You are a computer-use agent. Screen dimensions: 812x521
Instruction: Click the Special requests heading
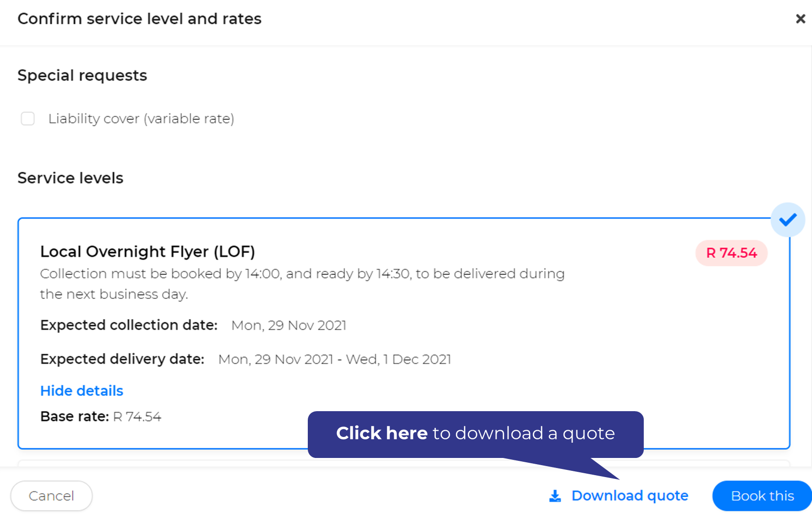(x=82, y=75)
